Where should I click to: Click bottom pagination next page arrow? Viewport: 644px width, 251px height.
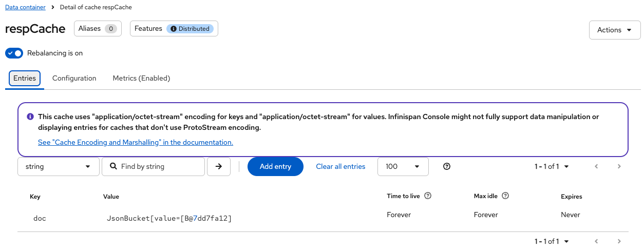(x=619, y=241)
